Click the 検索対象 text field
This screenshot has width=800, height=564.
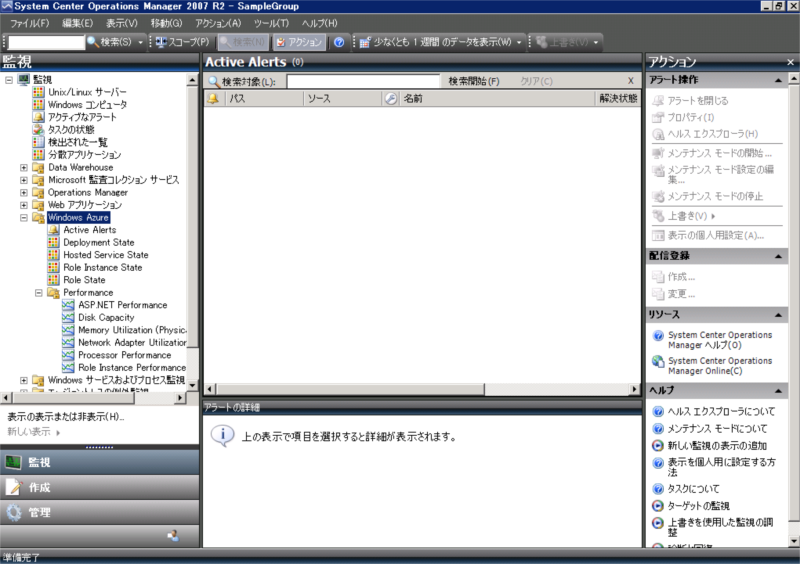pyautogui.click(x=363, y=81)
